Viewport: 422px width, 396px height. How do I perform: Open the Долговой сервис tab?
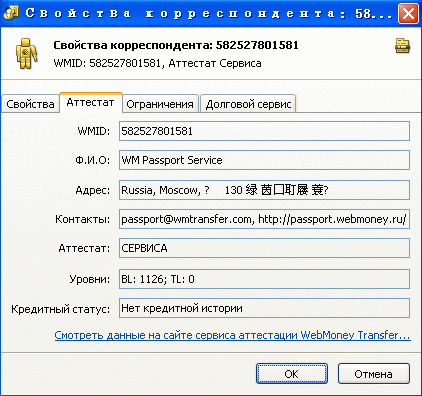pos(248,104)
